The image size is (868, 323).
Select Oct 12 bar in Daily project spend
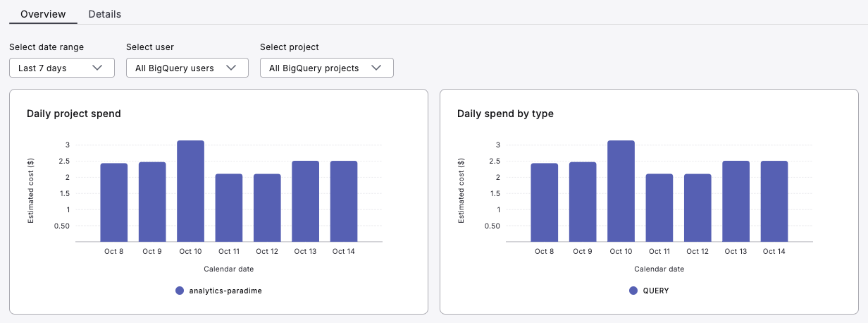tap(267, 207)
